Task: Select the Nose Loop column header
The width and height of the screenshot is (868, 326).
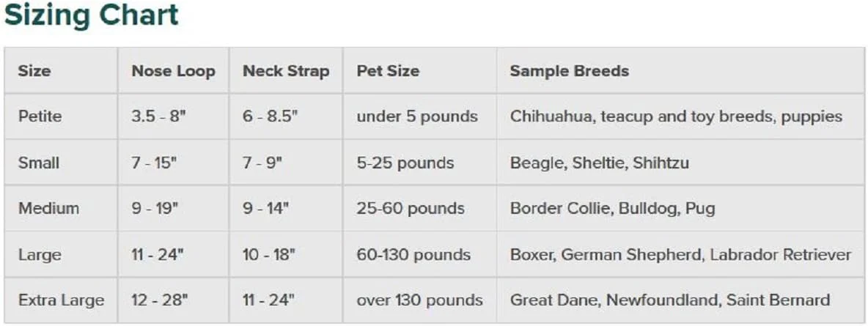Action: point(173,71)
